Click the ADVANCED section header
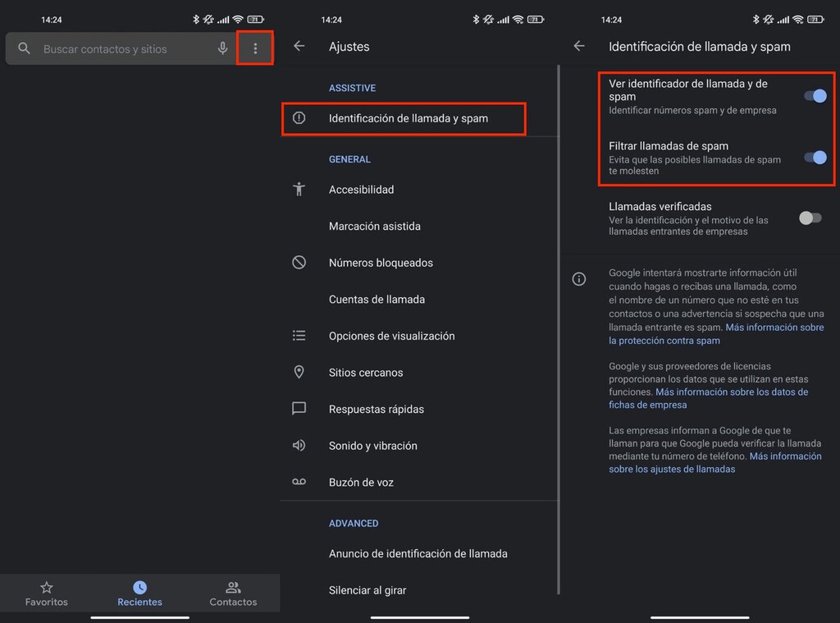This screenshot has height=623, width=840. click(x=354, y=524)
